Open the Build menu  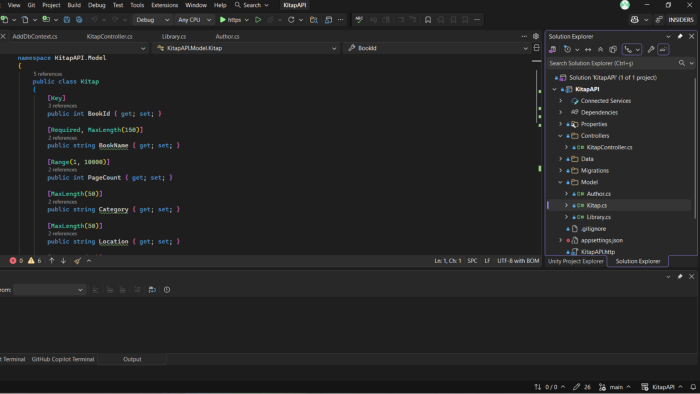74,5
